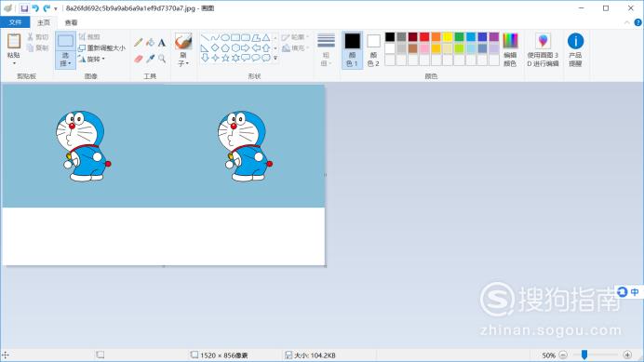Viewport: 644px width, 362px height.
Task: Select the Color picker eyedropper tool
Action: point(151,59)
